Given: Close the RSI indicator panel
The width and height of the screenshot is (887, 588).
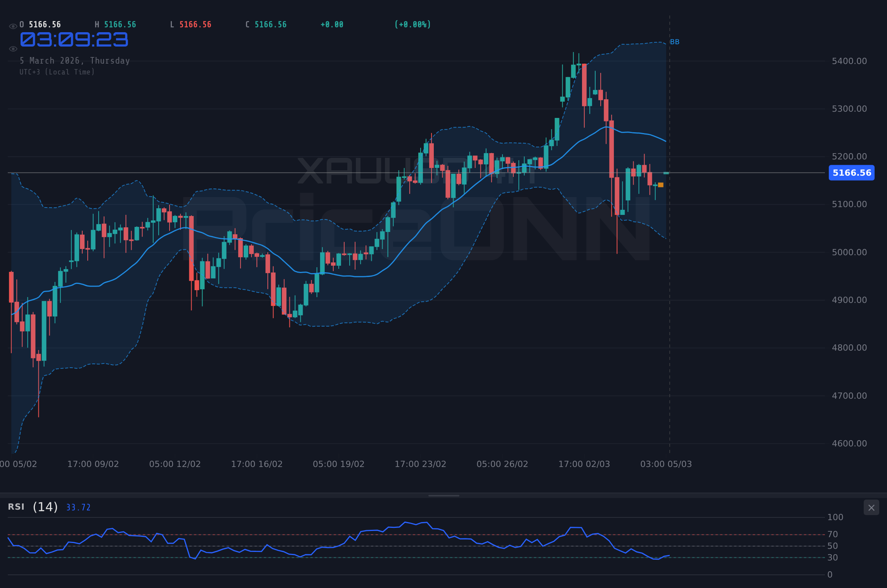Looking at the screenshot, I should click(x=871, y=507).
